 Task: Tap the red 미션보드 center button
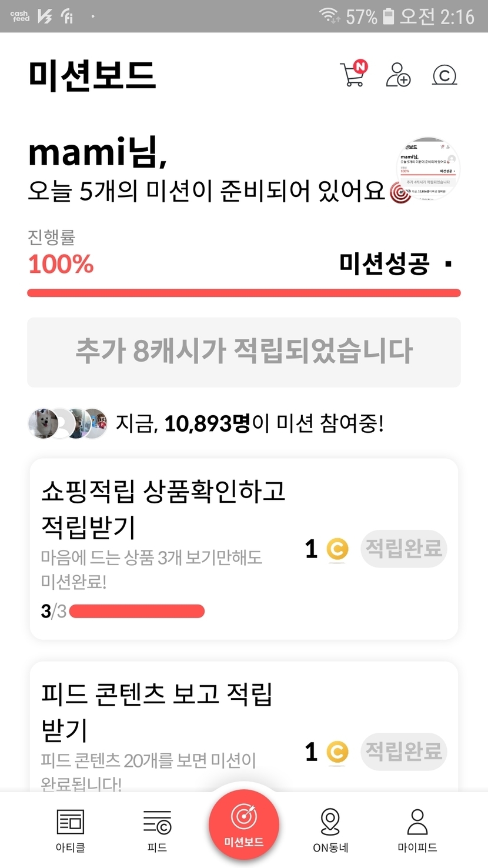243,824
